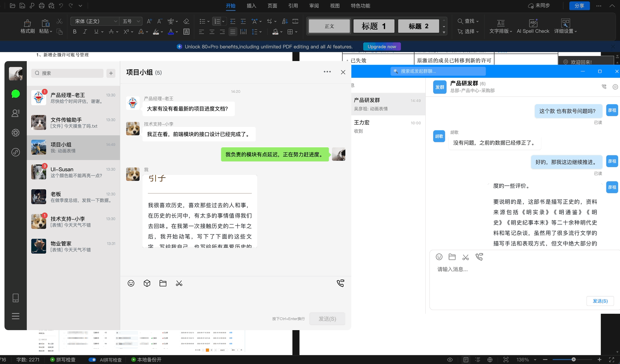Run AI Spell Check from the ribbon

point(533,25)
